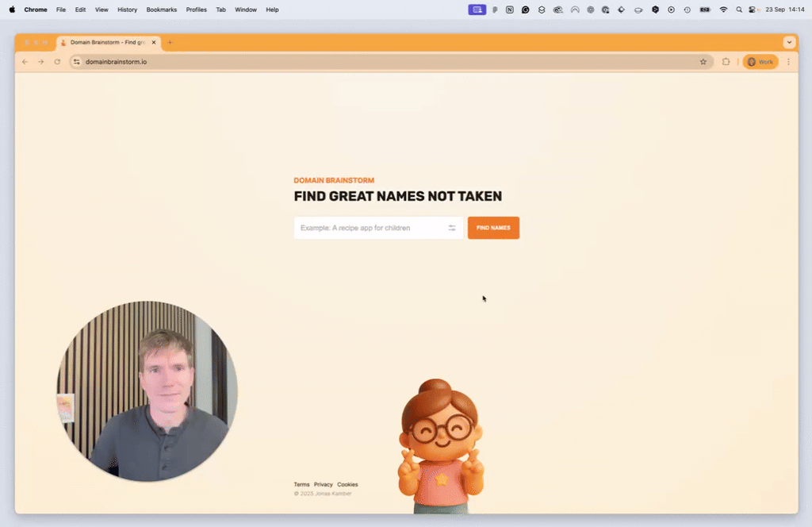This screenshot has width=812, height=527.
Task: Close the Domain Brainstorm tab
Action: tap(154, 43)
